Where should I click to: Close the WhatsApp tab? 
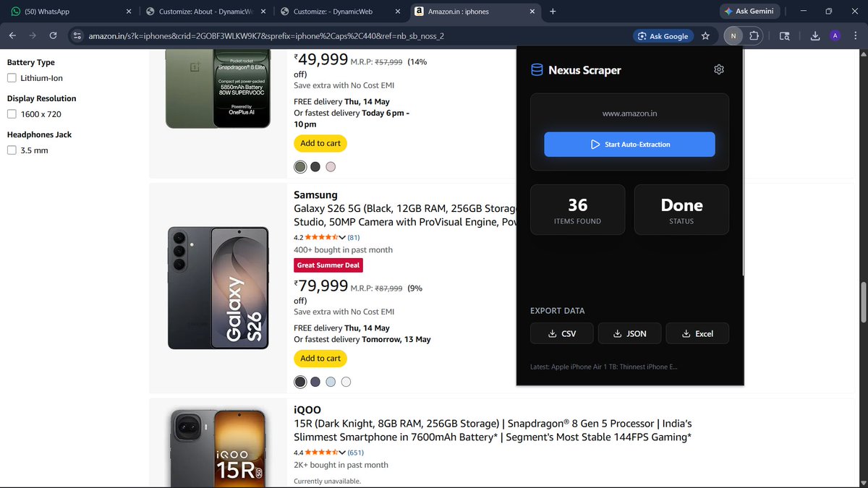(129, 12)
